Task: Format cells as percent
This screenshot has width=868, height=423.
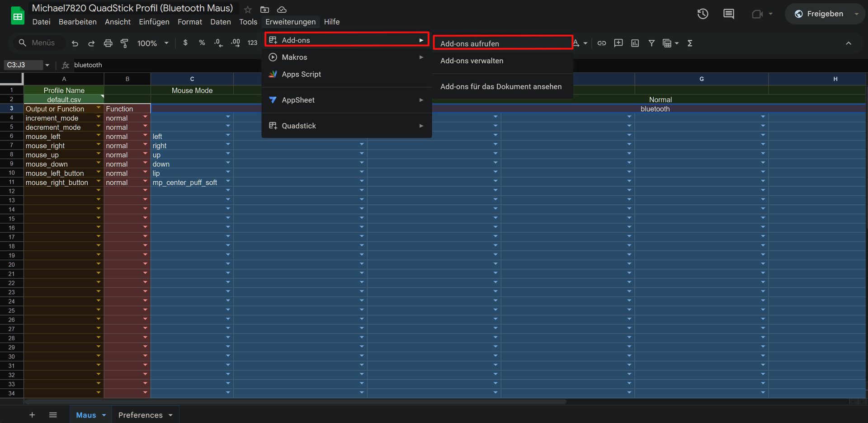Action: point(202,43)
